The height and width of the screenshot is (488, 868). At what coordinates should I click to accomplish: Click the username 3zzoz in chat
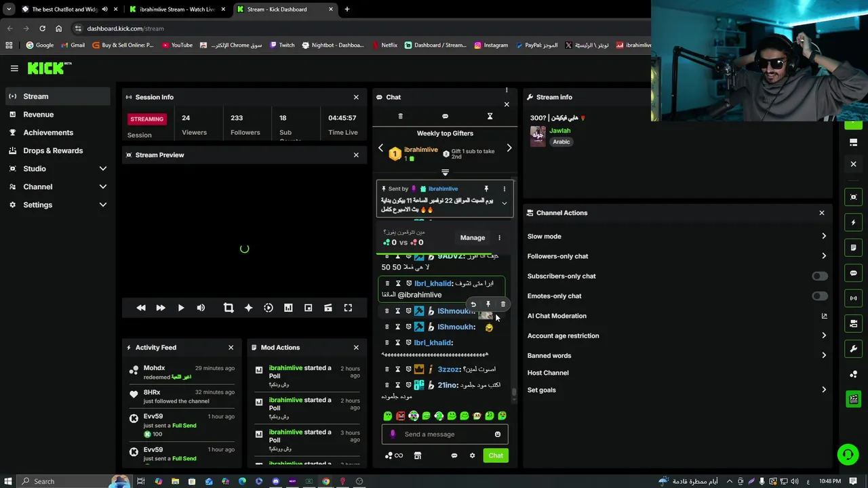pyautogui.click(x=449, y=369)
